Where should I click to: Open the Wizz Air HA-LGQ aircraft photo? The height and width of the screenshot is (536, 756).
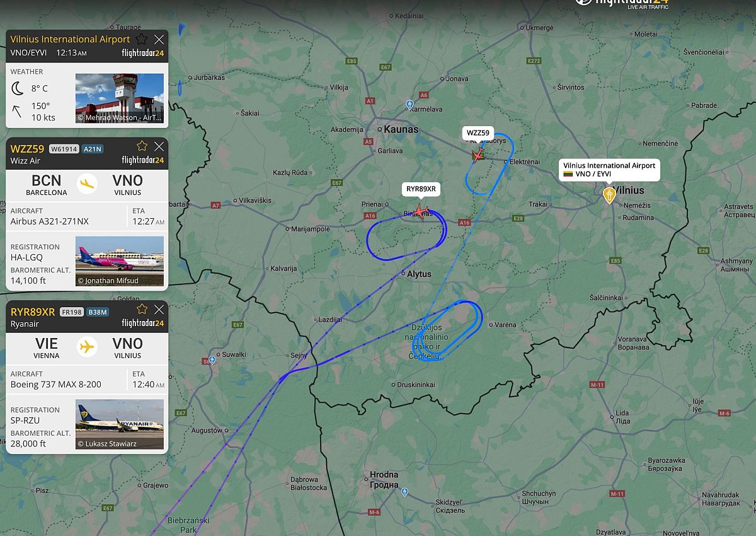[x=120, y=260]
